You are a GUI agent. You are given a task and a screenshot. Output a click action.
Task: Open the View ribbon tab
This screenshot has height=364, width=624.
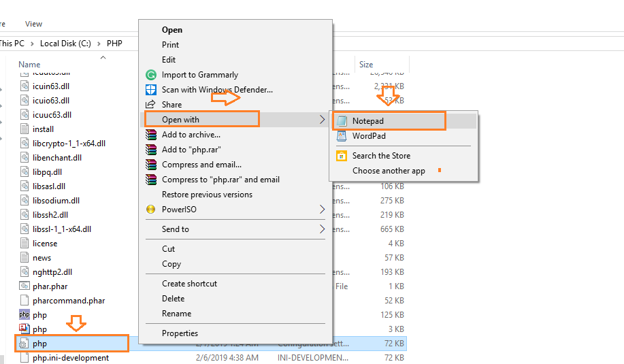click(33, 24)
